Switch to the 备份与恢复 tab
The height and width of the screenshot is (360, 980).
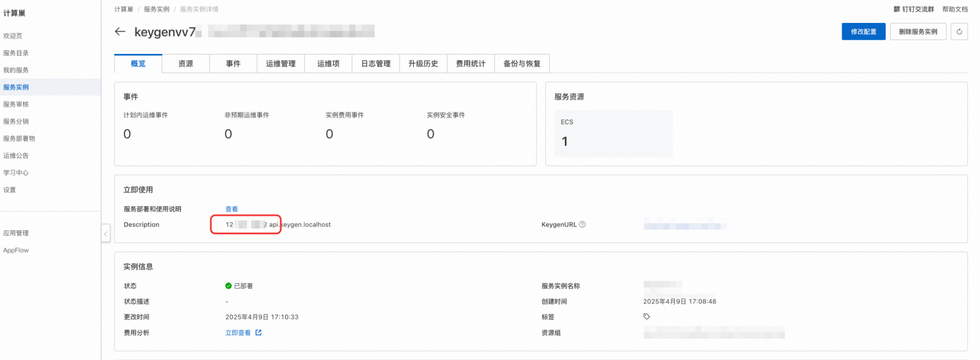[522, 63]
